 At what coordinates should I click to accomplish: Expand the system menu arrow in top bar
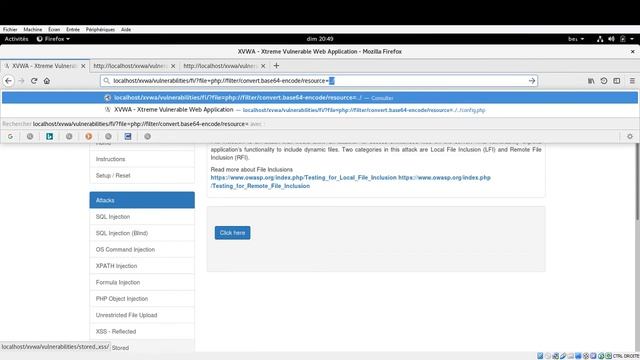click(632, 39)
